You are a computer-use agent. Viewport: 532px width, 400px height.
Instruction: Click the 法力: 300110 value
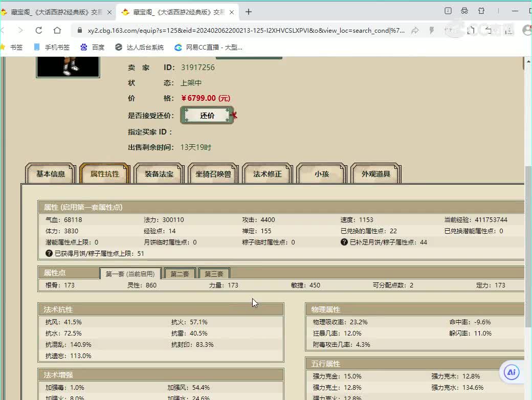pyautogui.click(x=164, y=219)
